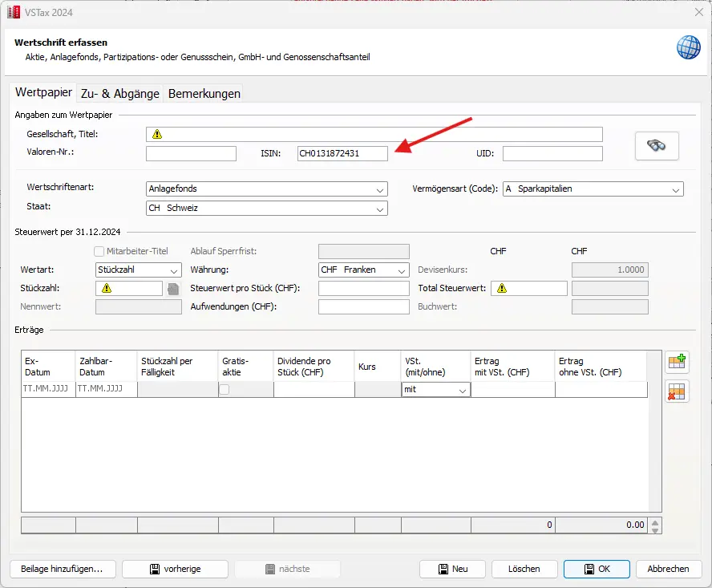Click the stepper arrows at table totals
Viewport: 712px width, 588px height.
pos(655,526)
